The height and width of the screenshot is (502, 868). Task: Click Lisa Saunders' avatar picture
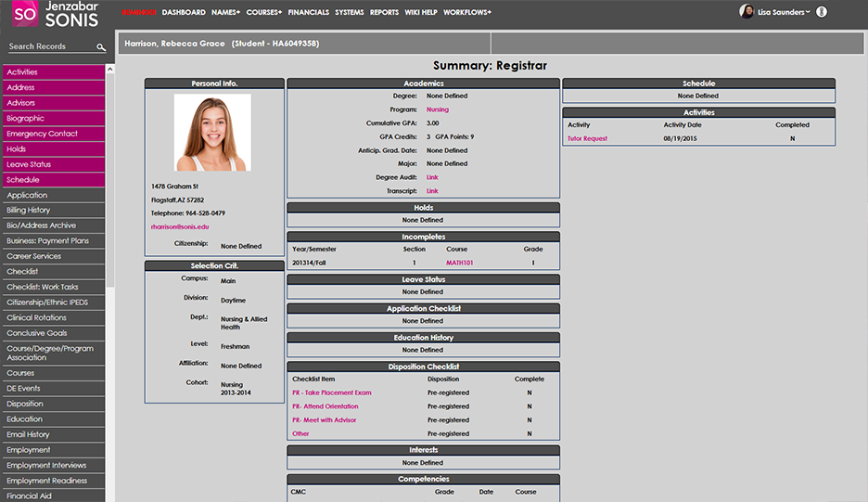(747, 12)
